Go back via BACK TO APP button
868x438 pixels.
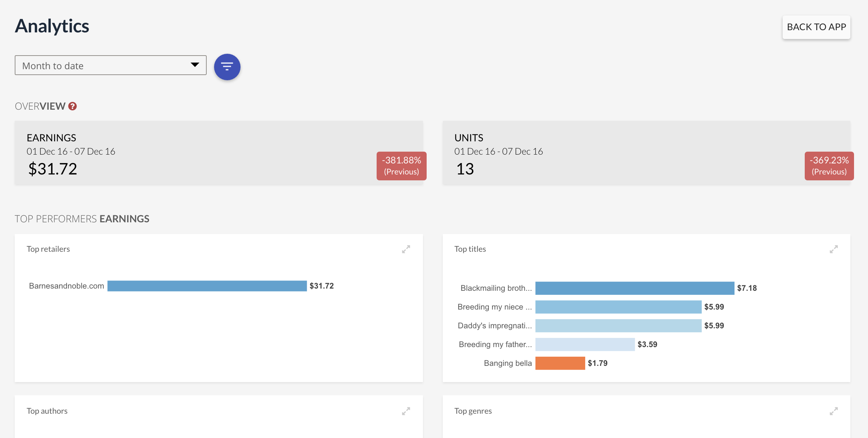816,27
